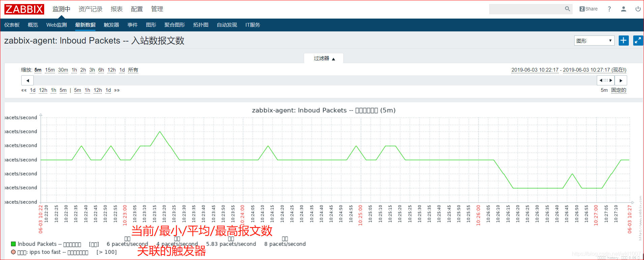Image resolution: width=644 pixels, height=260 pixels.
Task: Go to the Web监测 submenu
Action: click(57, 25)
